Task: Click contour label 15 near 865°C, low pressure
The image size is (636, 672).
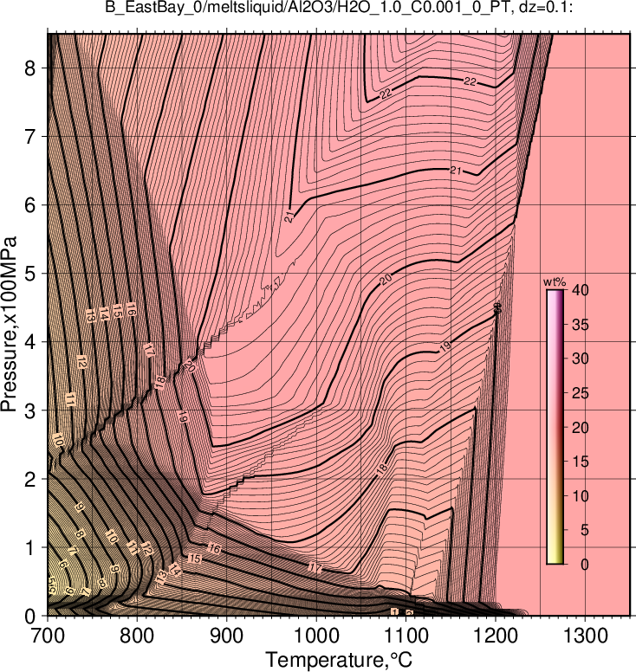Action: (195, 559)
